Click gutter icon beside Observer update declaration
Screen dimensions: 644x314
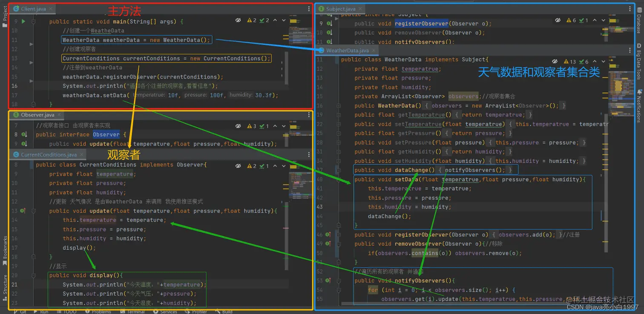24,144
